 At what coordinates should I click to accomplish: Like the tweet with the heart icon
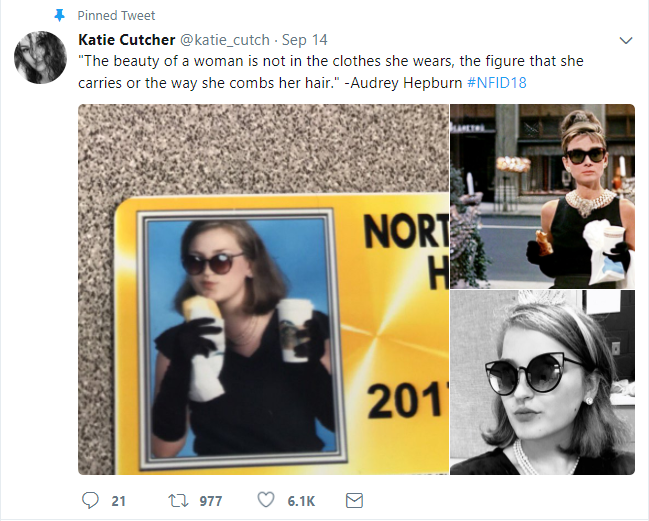click(266, 500)
